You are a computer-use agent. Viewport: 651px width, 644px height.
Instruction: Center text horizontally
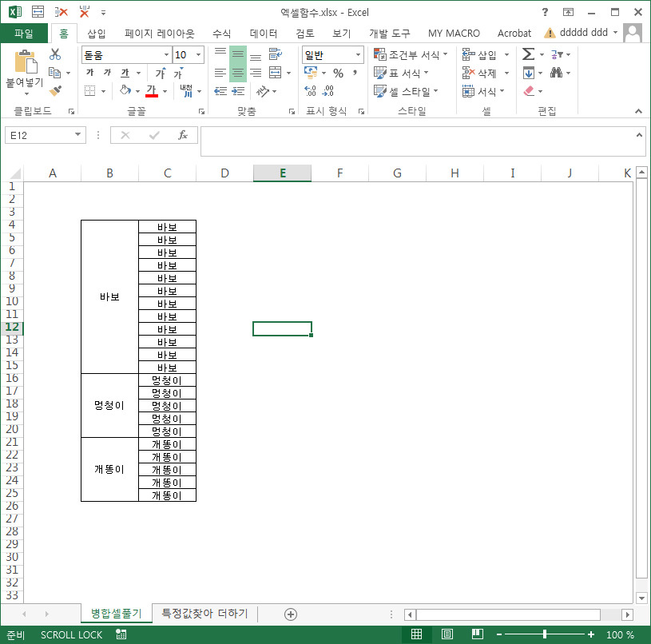(x=238, y=73)
